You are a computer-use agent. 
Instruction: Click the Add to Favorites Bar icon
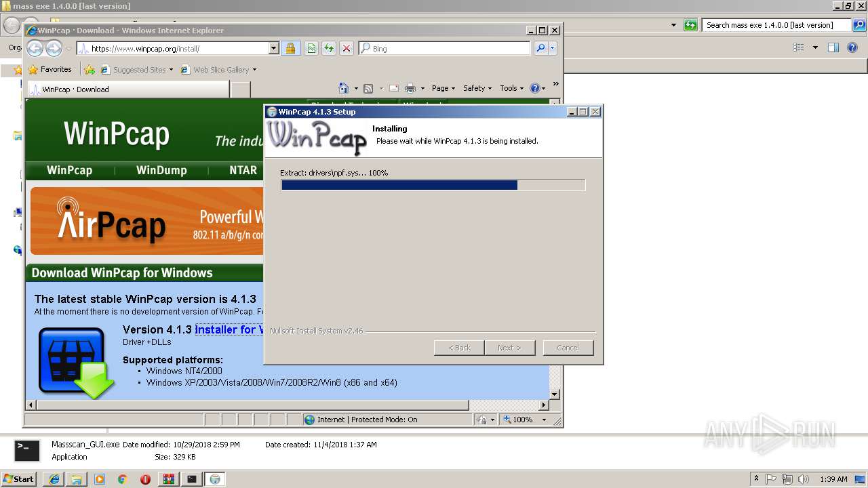point(90,69)
